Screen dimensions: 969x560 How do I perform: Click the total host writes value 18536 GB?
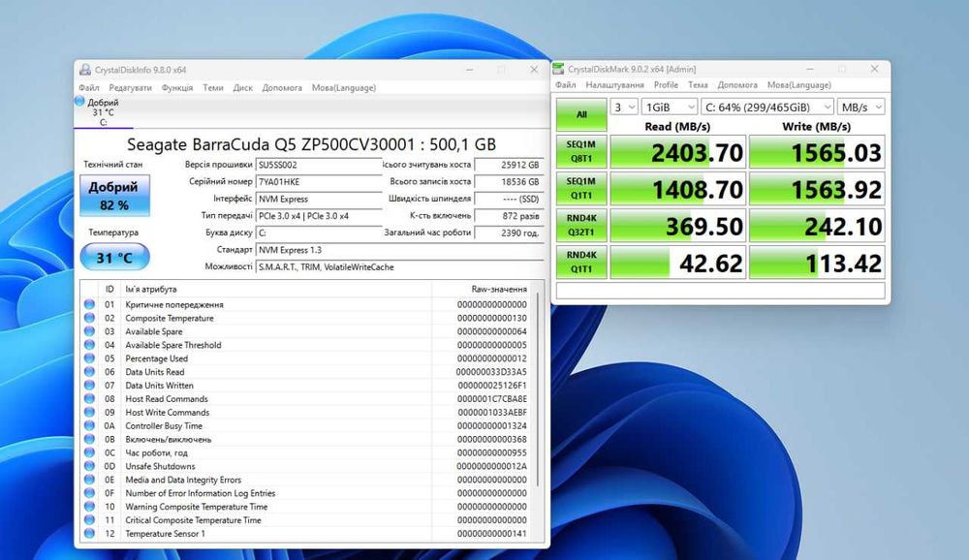510,182
